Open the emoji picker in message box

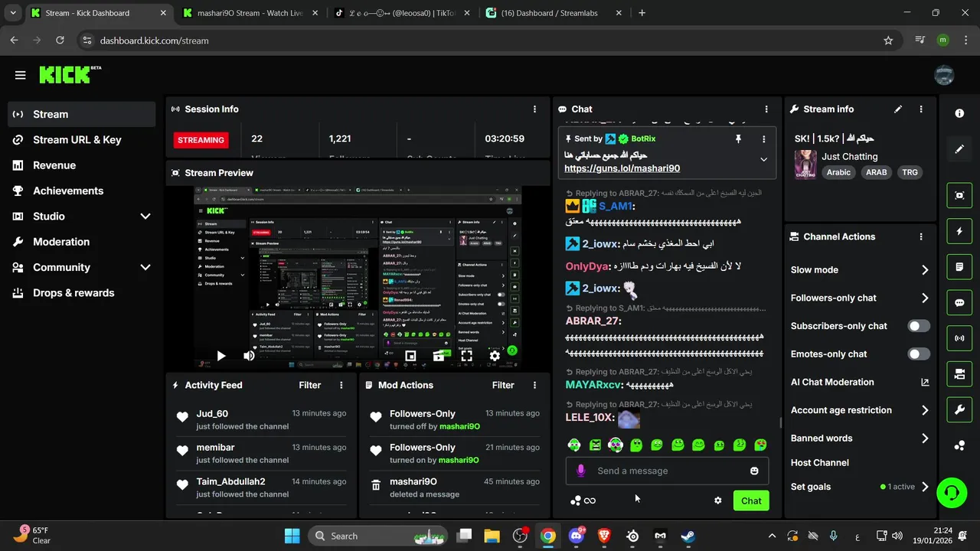(754, 471)
